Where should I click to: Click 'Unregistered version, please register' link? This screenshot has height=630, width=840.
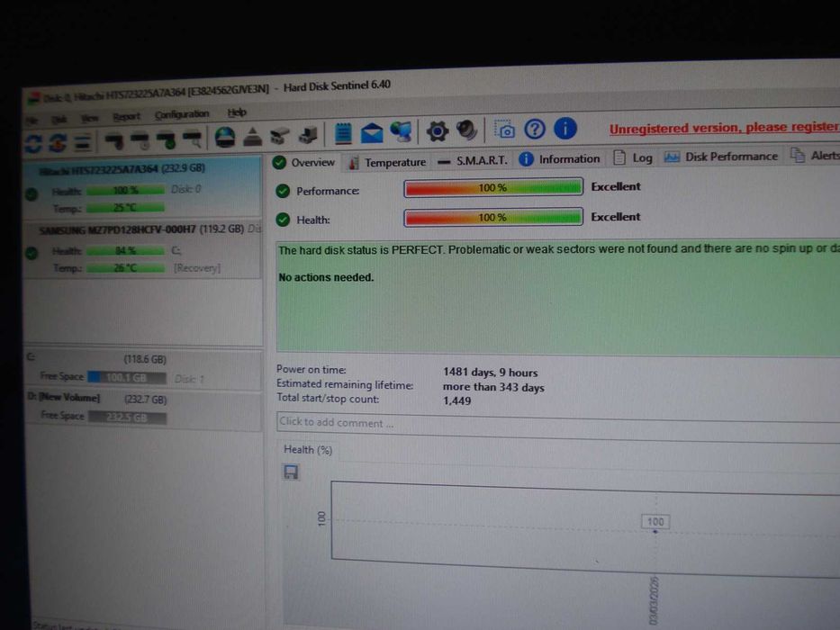point(724,128)
